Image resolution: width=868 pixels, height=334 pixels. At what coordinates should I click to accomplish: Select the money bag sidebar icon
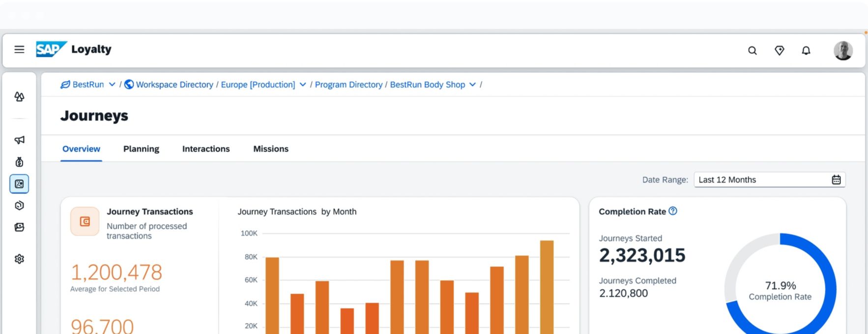tap(19, 162)
